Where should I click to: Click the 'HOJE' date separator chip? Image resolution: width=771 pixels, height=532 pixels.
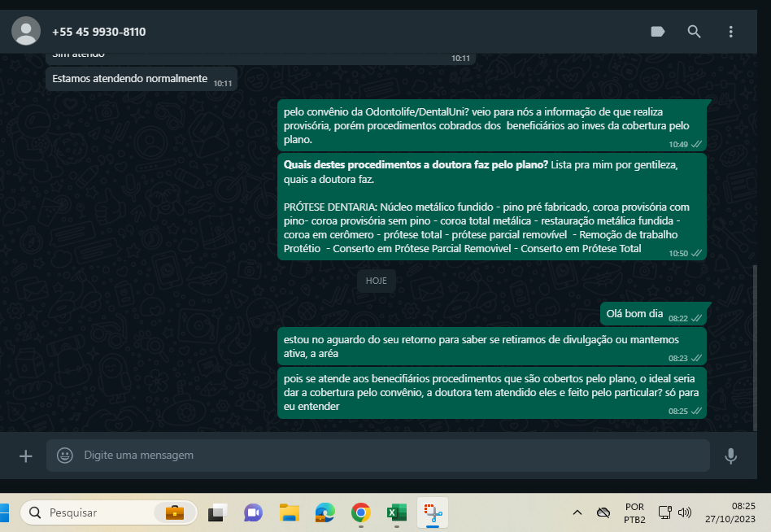click(x=376, y=280)
